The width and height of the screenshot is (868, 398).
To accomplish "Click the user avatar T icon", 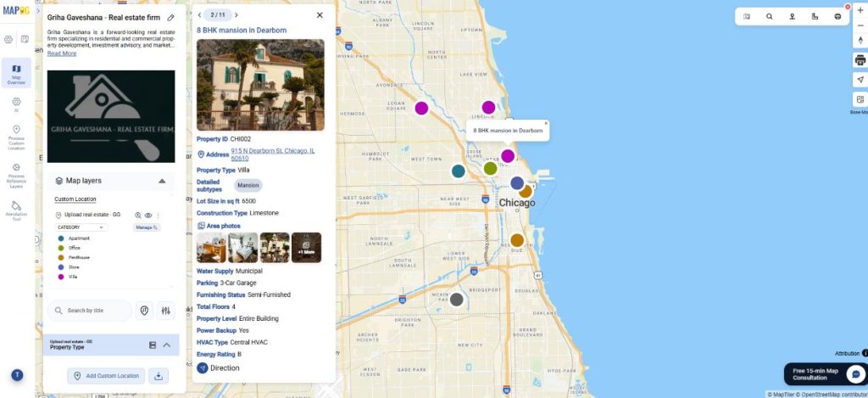I will click(17, 375).
